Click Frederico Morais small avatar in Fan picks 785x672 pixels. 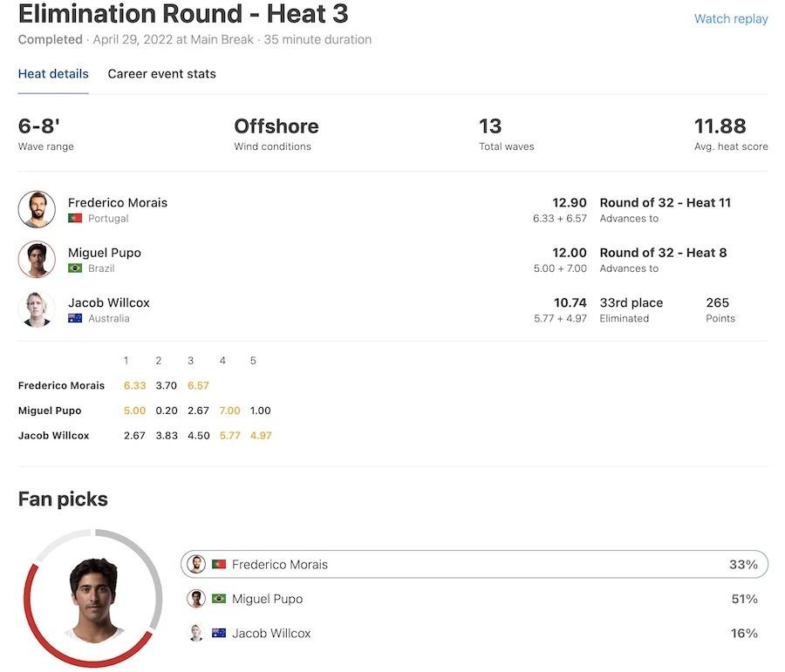(196, 565)
